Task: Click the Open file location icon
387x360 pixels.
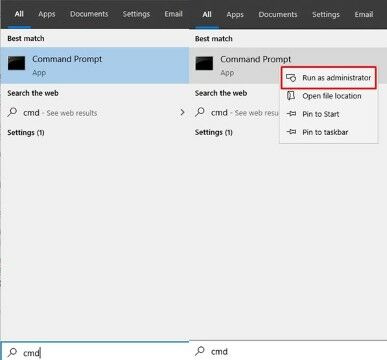Action: 291,96
